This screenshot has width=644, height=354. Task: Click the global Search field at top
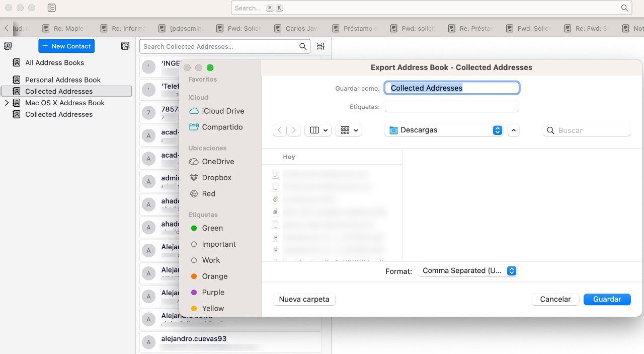point(431,8)
